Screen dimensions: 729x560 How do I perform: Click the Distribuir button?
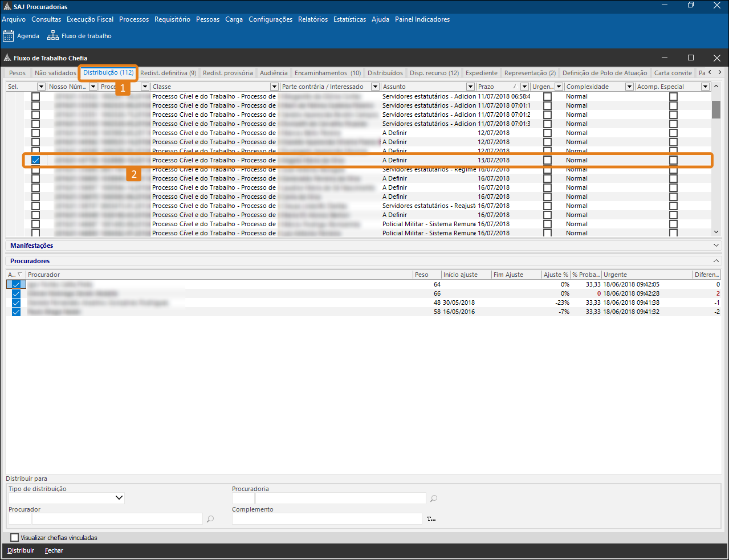tap(21, 550)
